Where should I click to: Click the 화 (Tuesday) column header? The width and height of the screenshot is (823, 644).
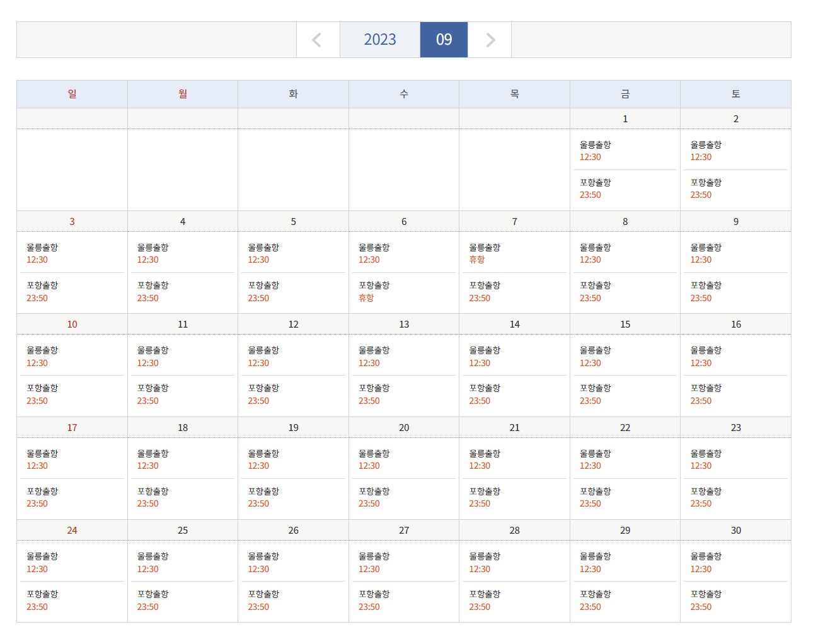(x=293, y=94)
